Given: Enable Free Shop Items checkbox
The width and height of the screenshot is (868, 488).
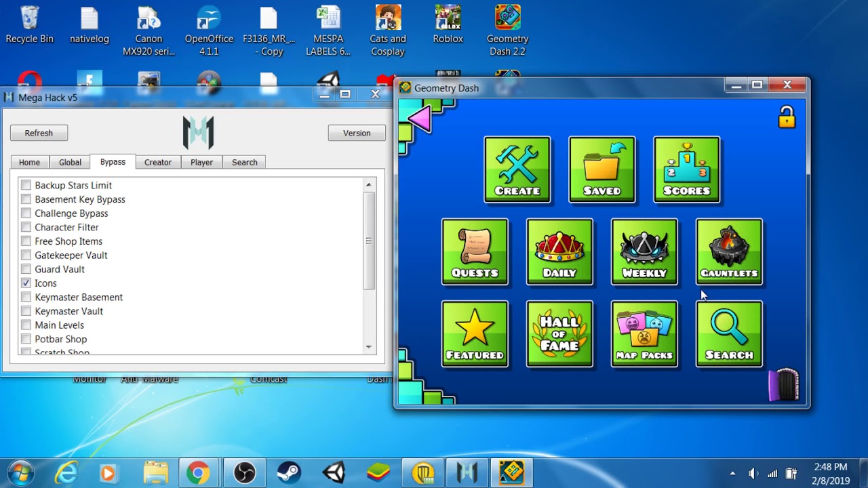Looking at the screenshot, I should [26, 241].
